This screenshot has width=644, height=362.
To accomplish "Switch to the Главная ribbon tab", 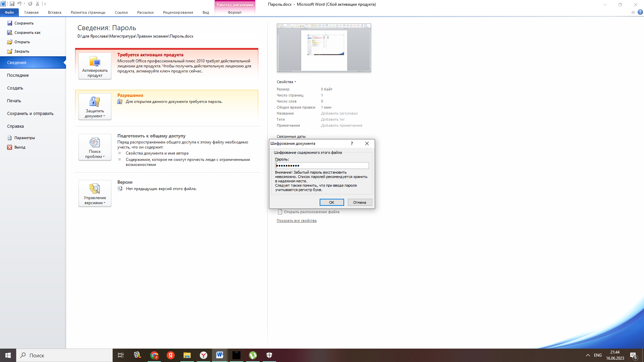I will (x=32, y=12).
